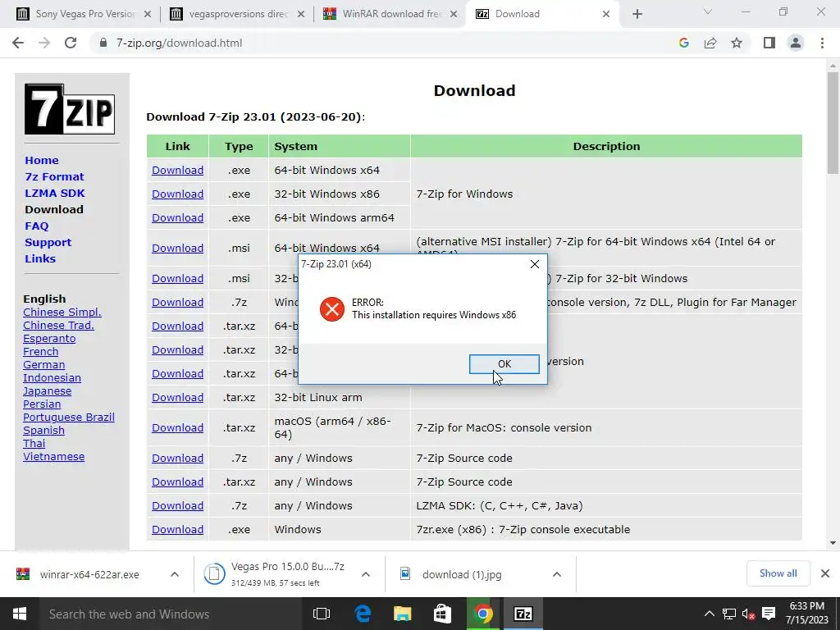
Task: Expand options for download (1).jpg
Action: (557, 574)
